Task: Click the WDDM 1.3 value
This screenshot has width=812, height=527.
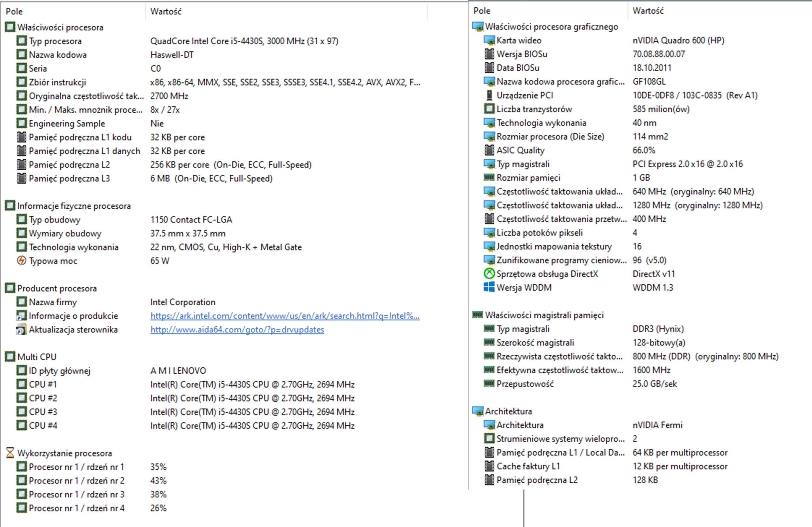Action: [653, 288]
